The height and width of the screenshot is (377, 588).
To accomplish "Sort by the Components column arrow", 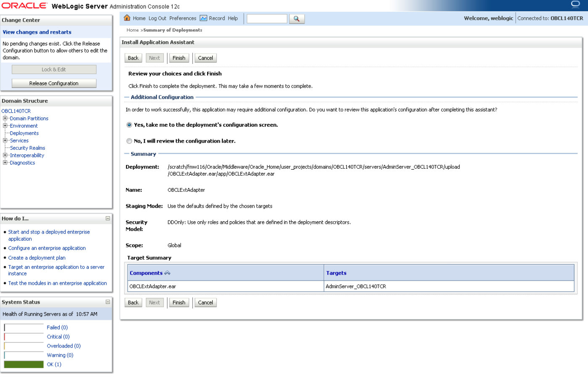I will [x=167, y=272].
